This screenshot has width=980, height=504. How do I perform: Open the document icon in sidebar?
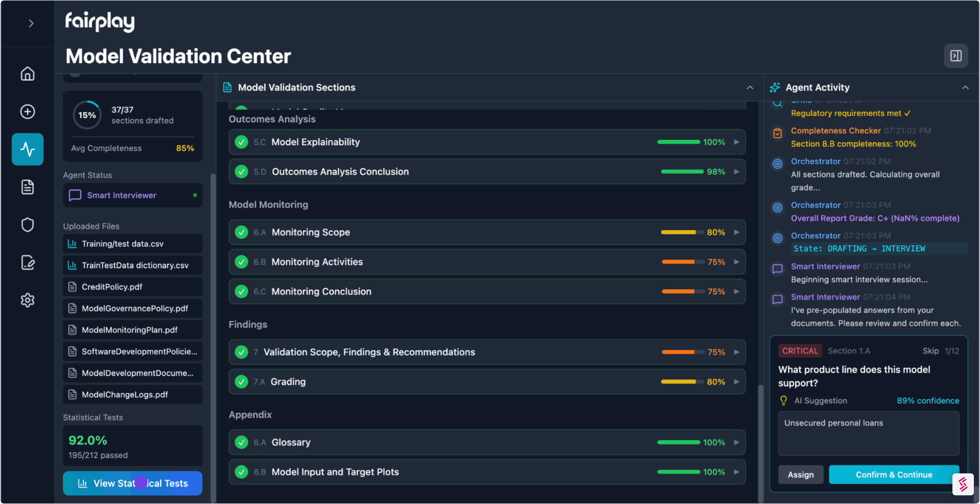pyautogui.click(x=28, y=187)
